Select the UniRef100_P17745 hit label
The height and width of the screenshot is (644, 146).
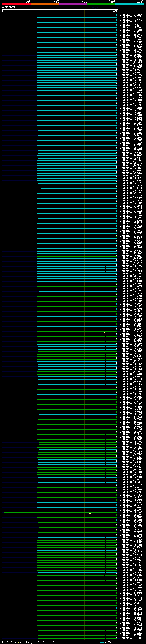[x=131, y=20]
